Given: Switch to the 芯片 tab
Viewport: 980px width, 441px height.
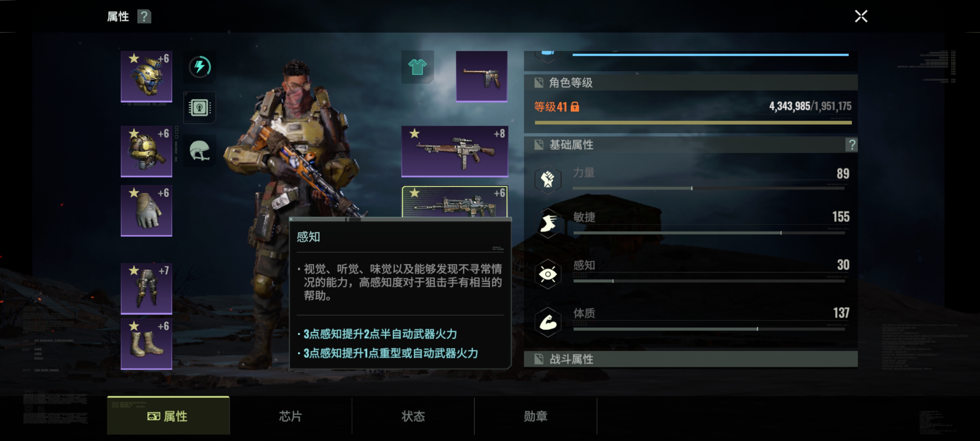Looking at the screenshot, I should (291, 416).
